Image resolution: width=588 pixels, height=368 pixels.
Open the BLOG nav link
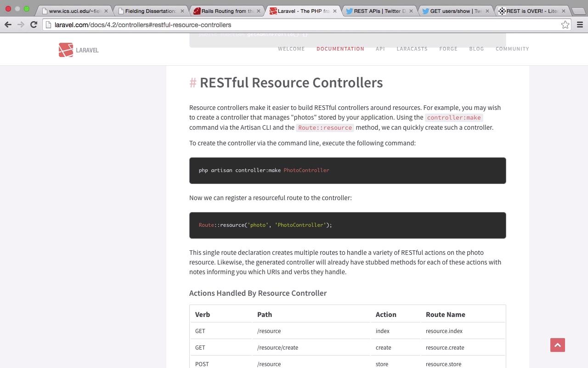click(476, 49)
